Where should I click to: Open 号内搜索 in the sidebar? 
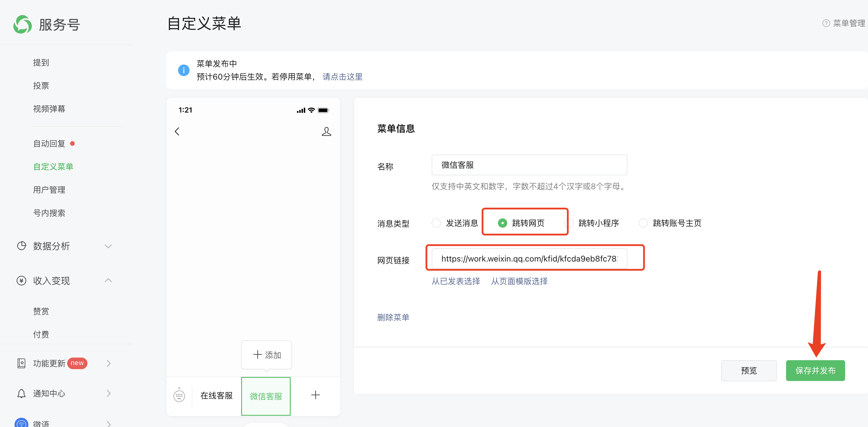[x=49, y=213]
